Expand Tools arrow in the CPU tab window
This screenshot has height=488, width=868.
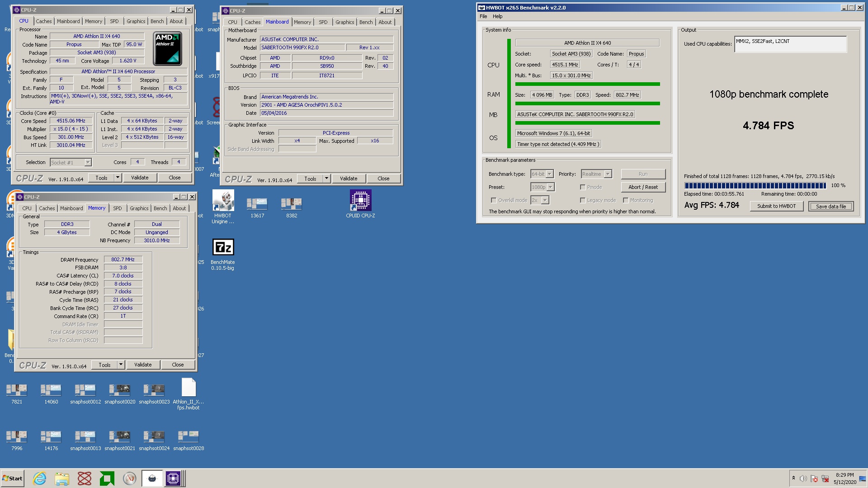[x=118, y=178]
